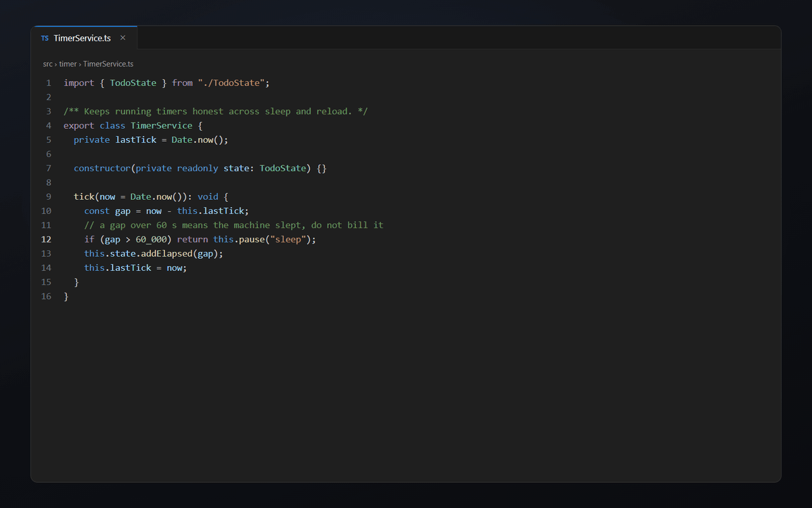The height and width of the screenshot is (508, 812).
Task: Click the TodoState type in the constructor
Action: point(283,168)
